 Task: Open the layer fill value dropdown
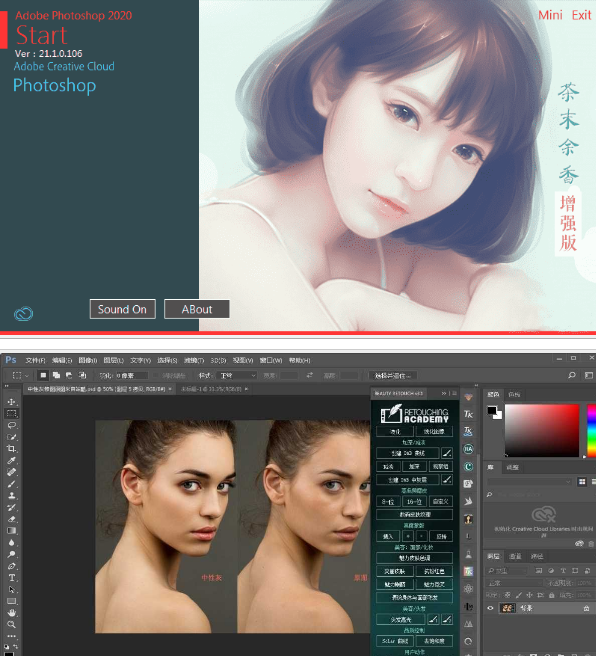click(584, 594)
